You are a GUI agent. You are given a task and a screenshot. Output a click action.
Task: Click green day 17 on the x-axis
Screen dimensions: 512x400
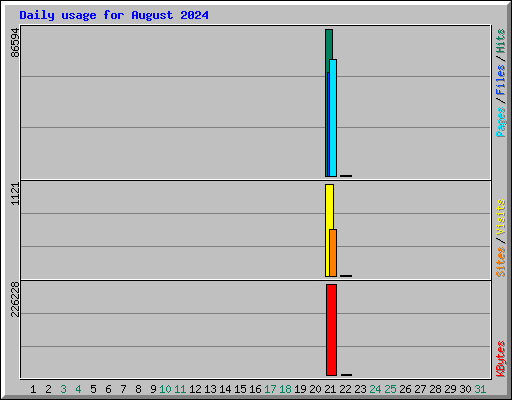click(x=270, y=389)
